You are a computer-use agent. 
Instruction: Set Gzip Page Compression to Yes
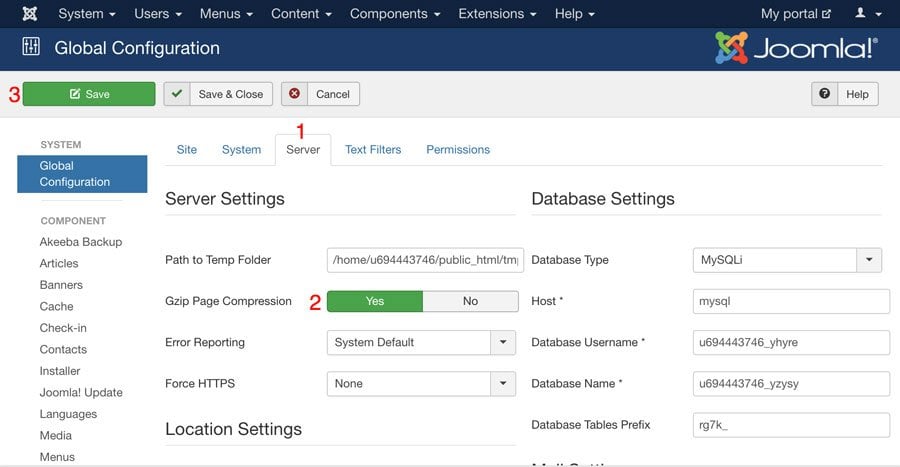(375, 301)
